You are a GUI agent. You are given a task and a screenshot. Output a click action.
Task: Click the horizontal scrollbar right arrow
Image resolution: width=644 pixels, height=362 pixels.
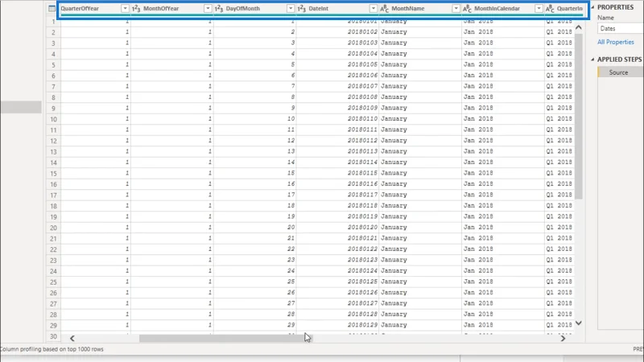coord(563,338)
